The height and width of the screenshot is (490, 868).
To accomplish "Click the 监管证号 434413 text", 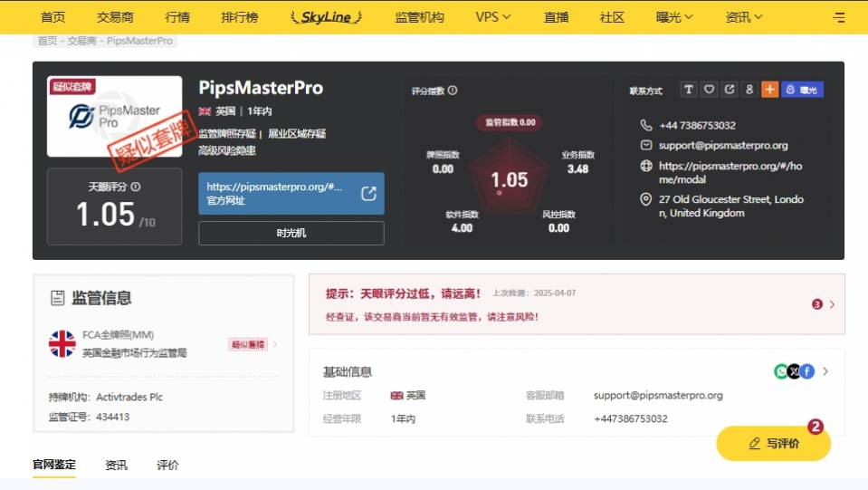I will tap(89, 417).
